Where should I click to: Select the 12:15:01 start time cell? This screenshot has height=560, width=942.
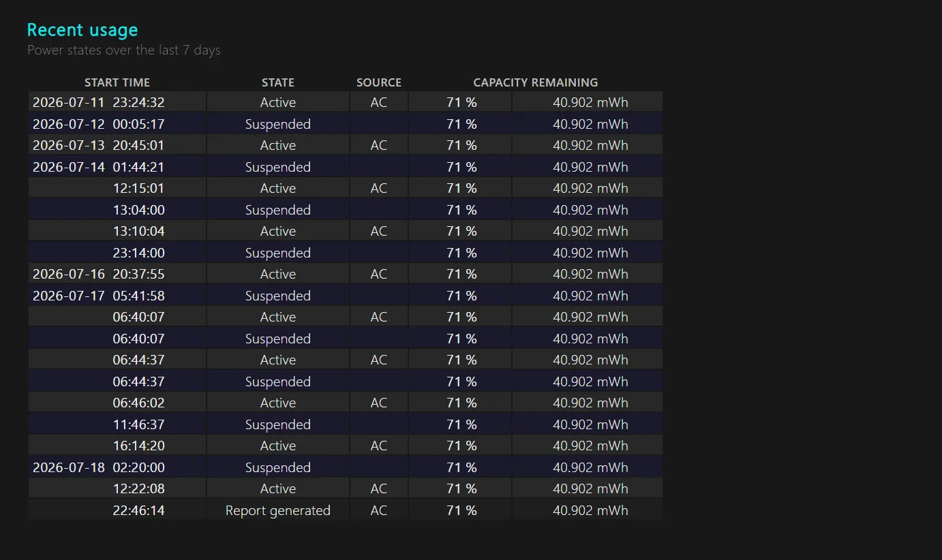[117, 188]
